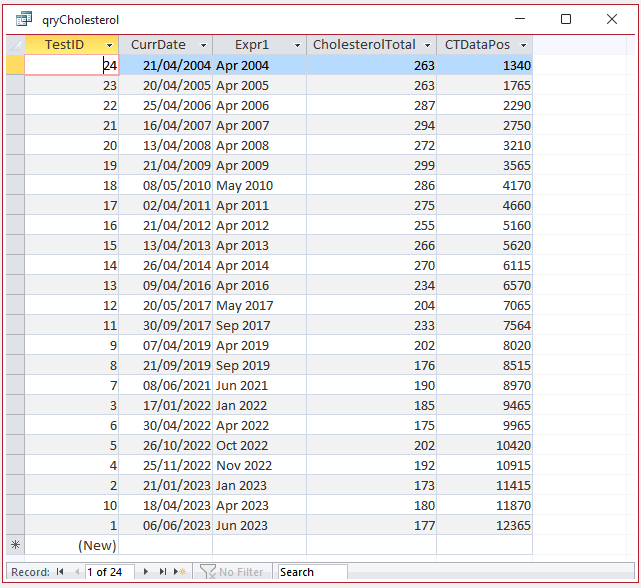This screenshot has height=588, width=641.
Task: Click CholesterolTotal cell 299
Action: point(372,166)
